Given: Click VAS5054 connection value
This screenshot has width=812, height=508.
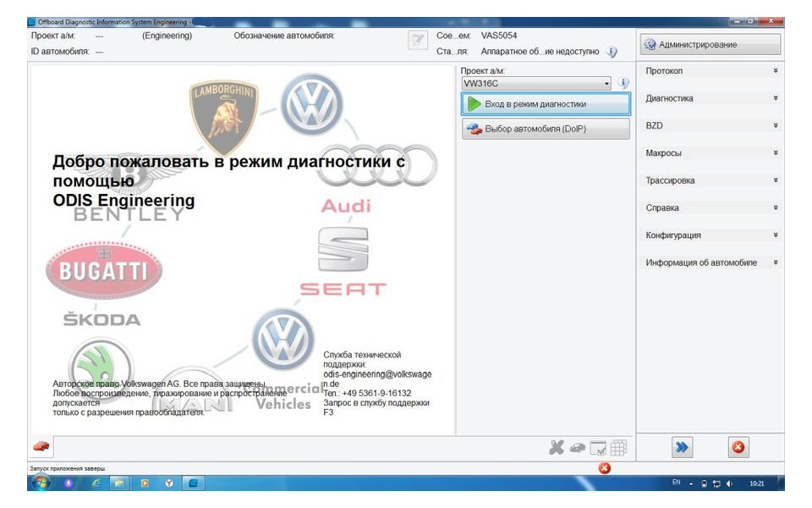Looking at the screenshot, I should click(x=499, y=36).
